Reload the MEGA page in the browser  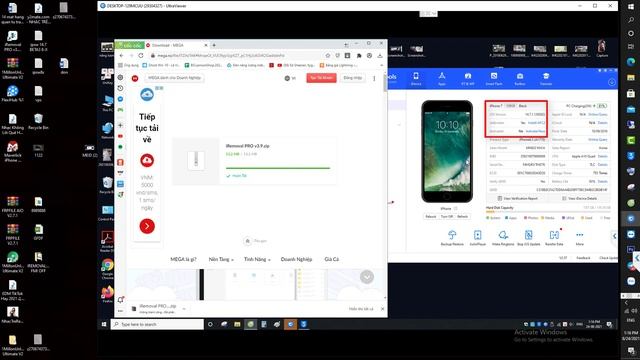tap(141, 56)
